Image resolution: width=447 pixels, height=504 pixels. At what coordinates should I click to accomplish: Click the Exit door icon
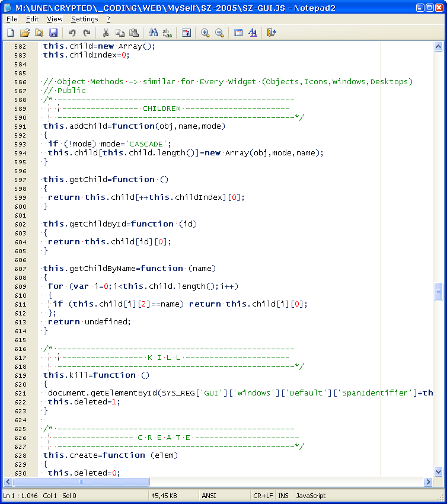272,33
